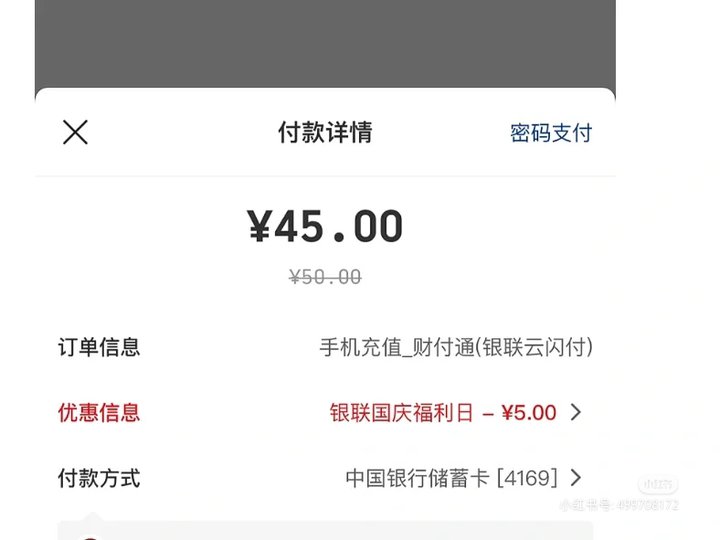This screenshot has width=720, height=540.
Task: Tap the red 优惠信息 label
Action: [99, 412]
